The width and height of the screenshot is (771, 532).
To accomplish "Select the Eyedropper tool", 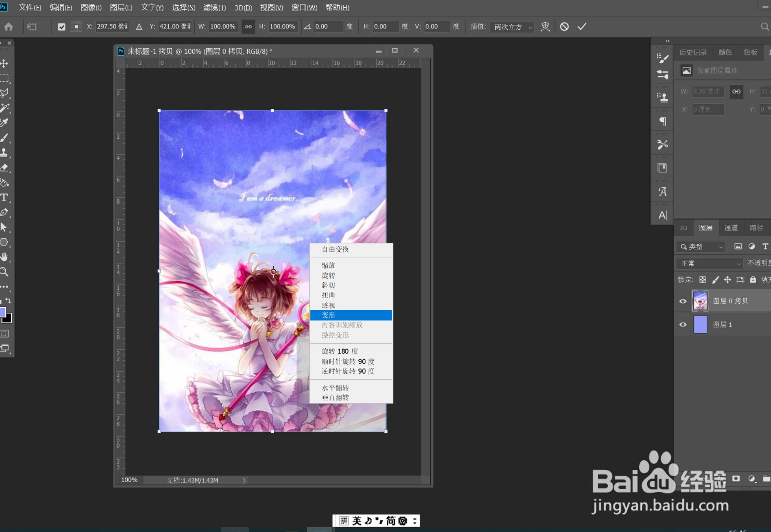I will point(4,123).
